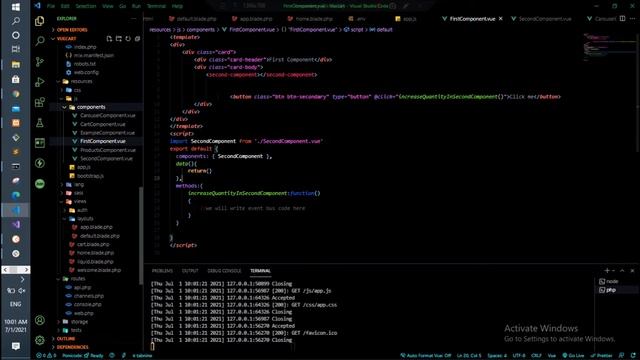
Task: Switch to DEBUG CONSOLE panel tab
Action: coord(224,271)
